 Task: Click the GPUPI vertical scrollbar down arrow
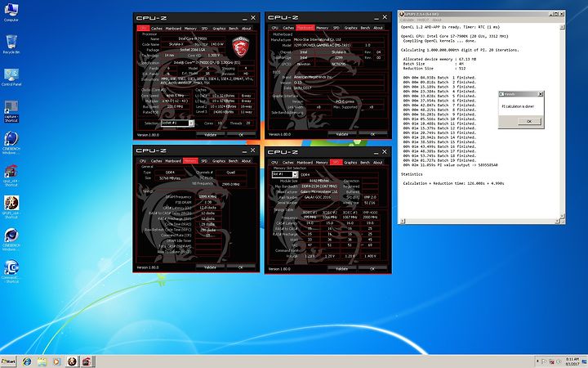coord(562,216)
